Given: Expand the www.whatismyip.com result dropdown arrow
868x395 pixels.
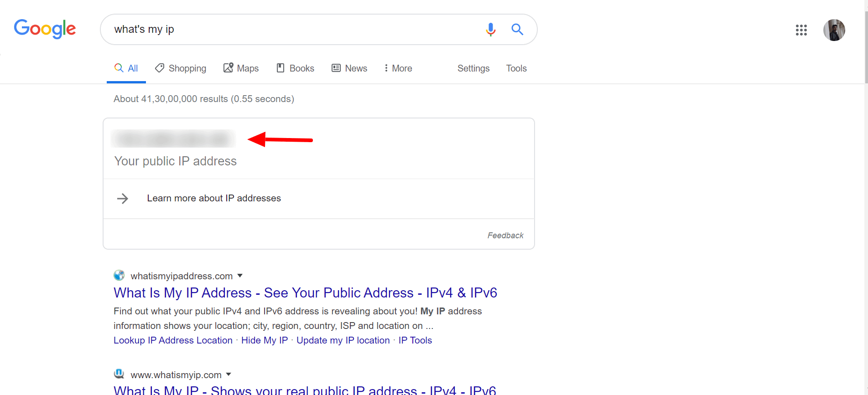Looking at the screenshot, I should [x=229, y=374].
